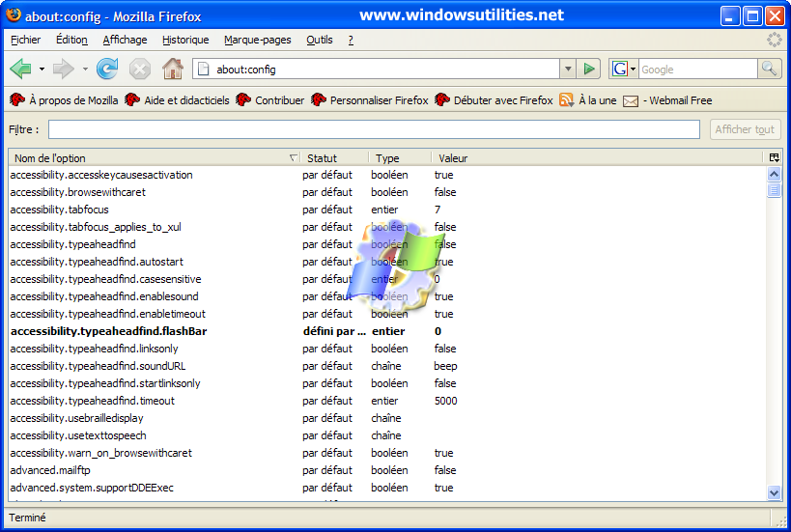
Task: Open the ? help menu
Action: 351,40
